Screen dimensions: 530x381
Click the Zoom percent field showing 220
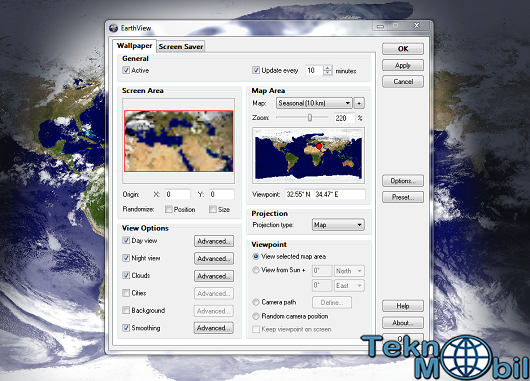point(344,118)
